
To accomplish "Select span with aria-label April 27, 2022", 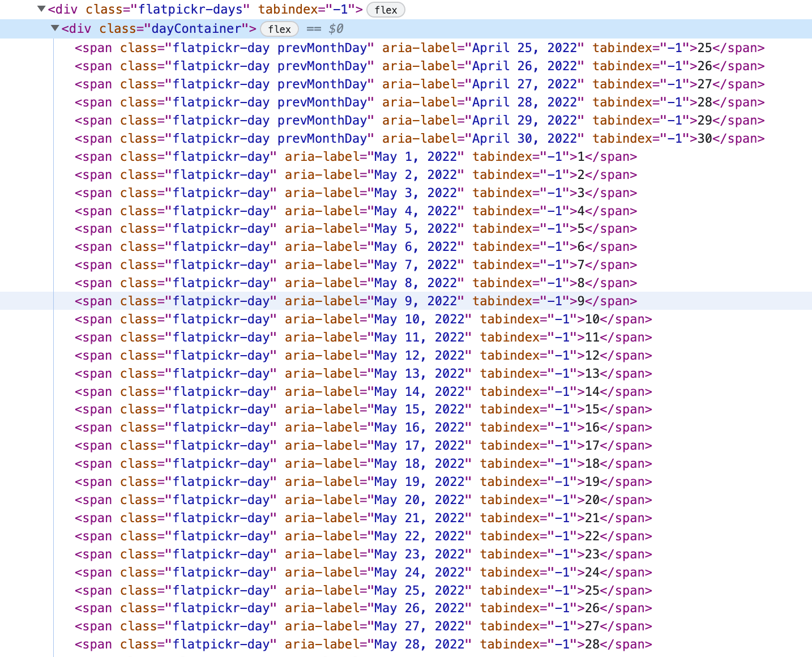I will click(x=420, y=84).
